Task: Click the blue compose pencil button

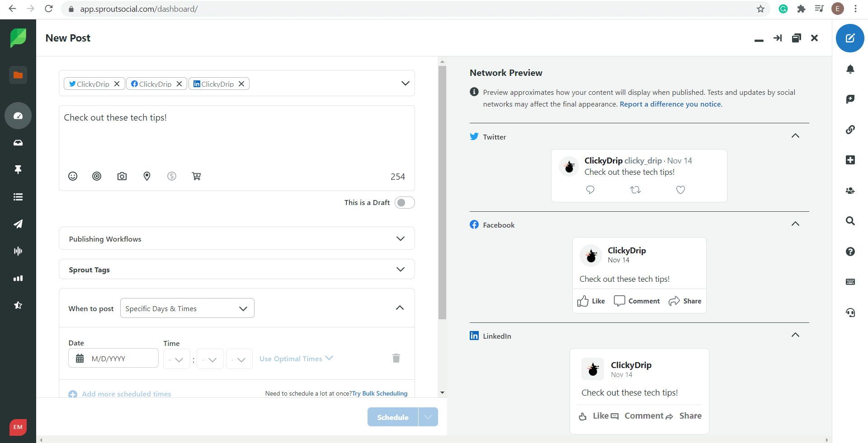Action: (850, 38)
